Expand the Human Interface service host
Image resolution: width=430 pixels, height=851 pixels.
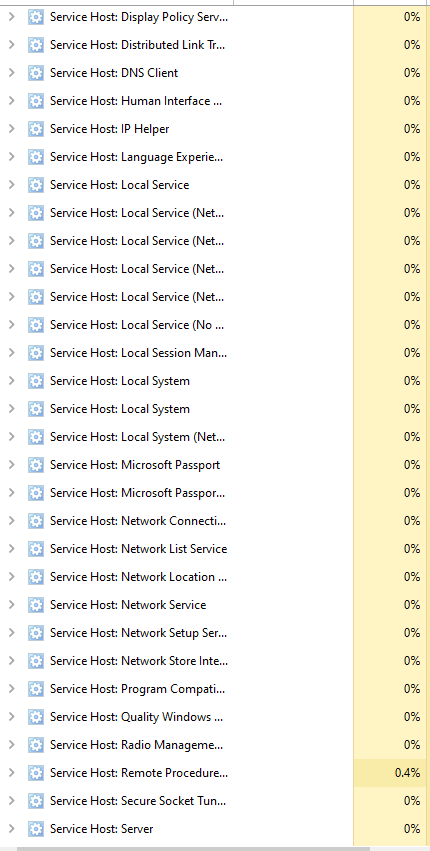click(x=11, y=101)
